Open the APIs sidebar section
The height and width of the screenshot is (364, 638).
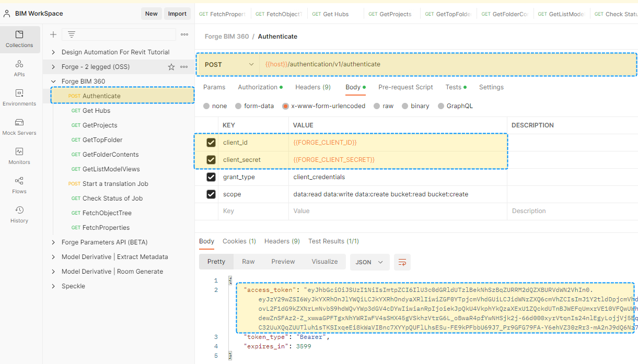point(19,68)
